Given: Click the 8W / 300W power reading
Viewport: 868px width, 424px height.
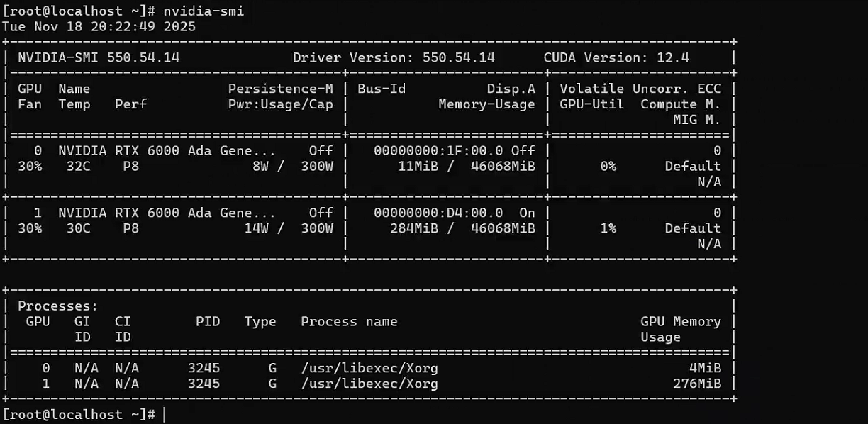Looking at the screenshot, I should 292,166.
